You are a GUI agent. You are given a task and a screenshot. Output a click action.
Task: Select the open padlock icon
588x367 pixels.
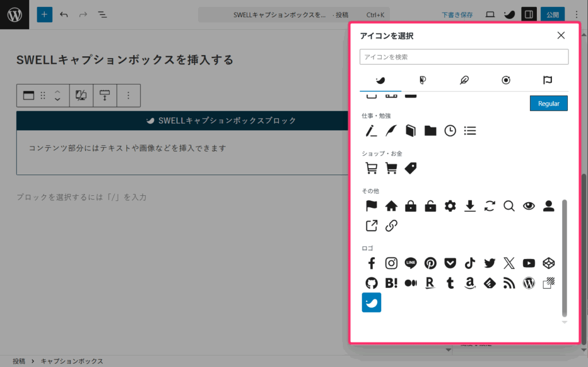coord(430,206)
